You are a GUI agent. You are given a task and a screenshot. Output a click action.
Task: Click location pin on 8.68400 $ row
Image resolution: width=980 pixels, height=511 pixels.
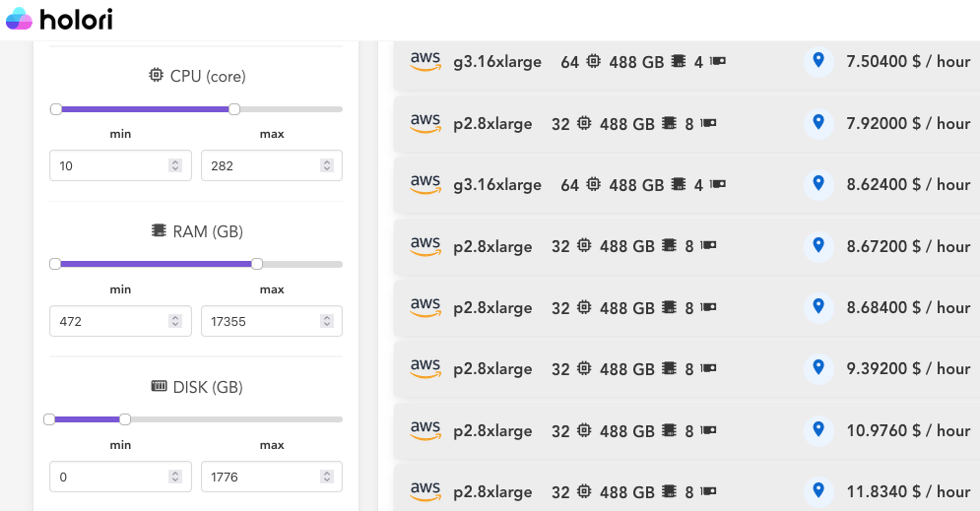(x=817, y=307)
